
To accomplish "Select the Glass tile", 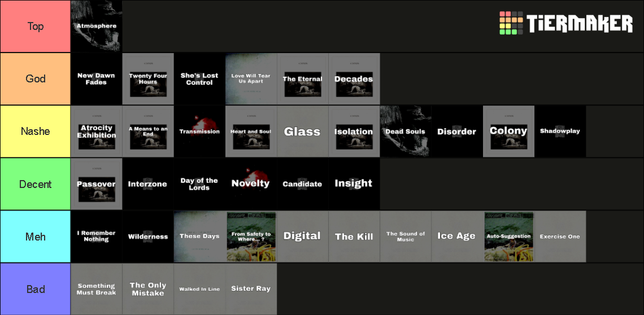I will 303,132.
